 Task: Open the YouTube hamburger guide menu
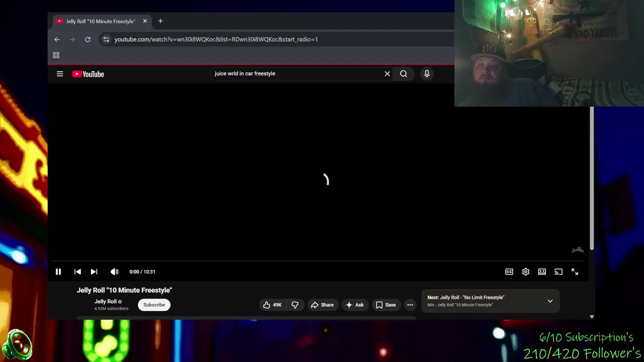tap(60, 74)
